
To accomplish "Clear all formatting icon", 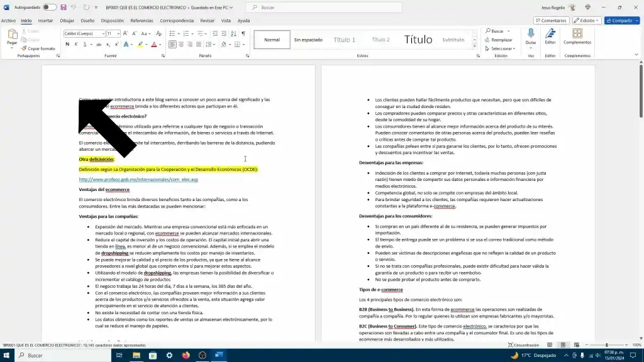I will coord(159,34).
